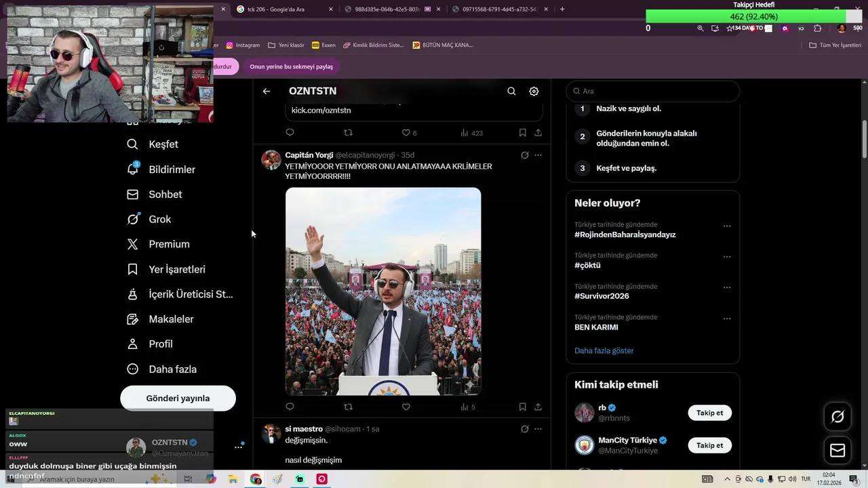This screenshot has width=868, height=488.
Task: Repost Capitán Yorgi post
Action: point(348,407)
